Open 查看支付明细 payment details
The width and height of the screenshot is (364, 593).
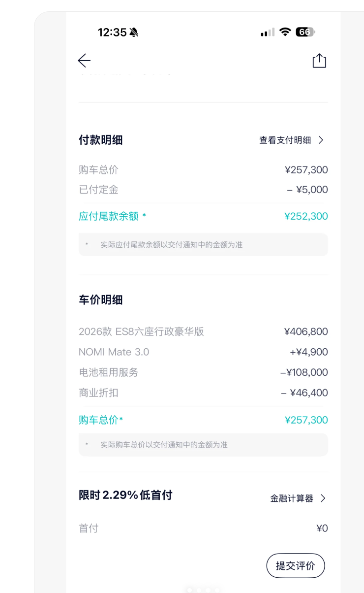(285, 140)
